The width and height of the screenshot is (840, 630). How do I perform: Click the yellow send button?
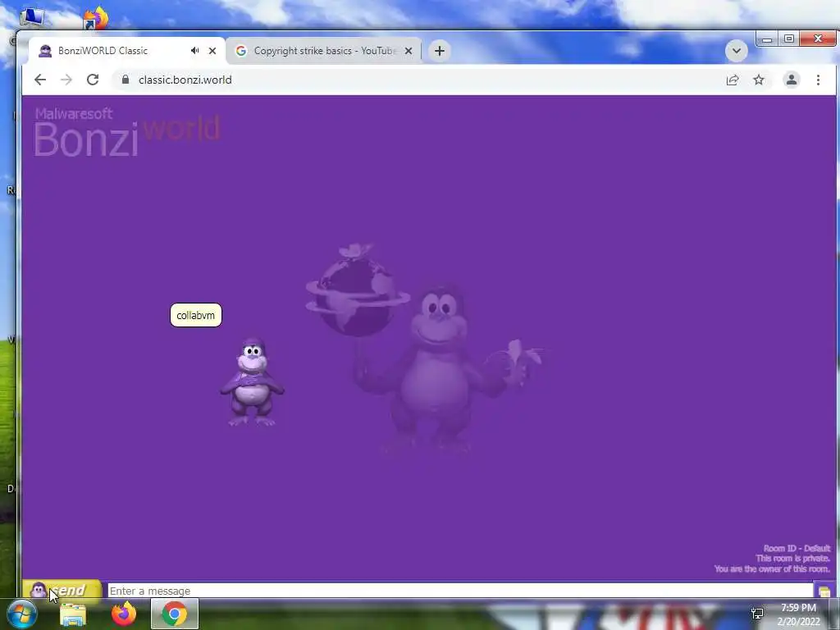point(62,591)
